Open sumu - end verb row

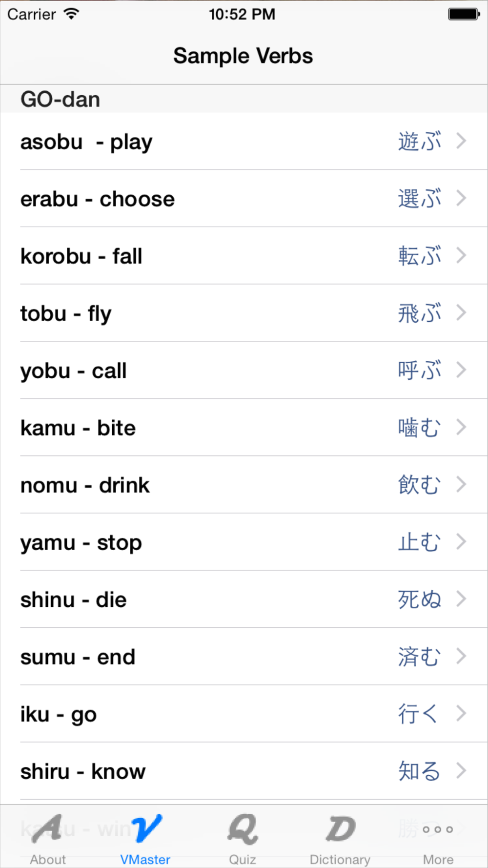244,657
